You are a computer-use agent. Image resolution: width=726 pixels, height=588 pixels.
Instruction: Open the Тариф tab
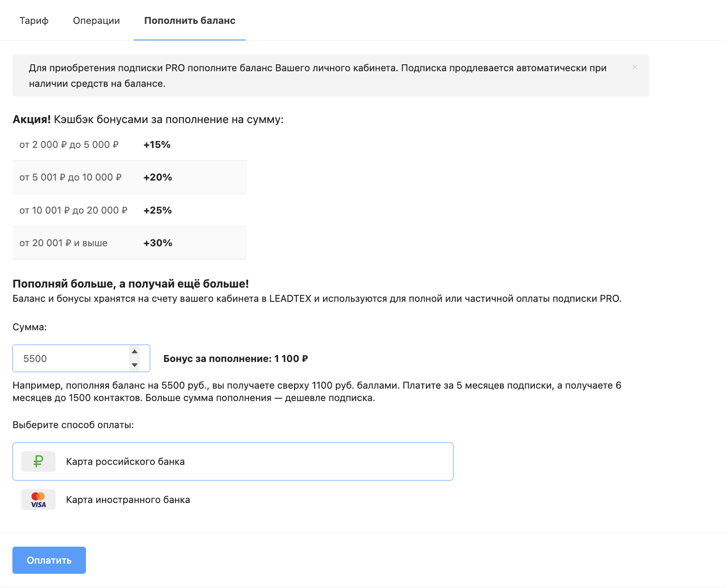tap(34, 21)
